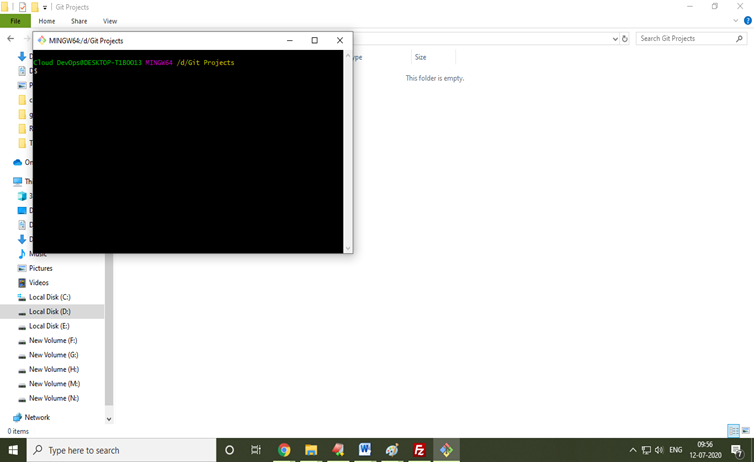Switch to details view toggle

click(x=733, y=431)
